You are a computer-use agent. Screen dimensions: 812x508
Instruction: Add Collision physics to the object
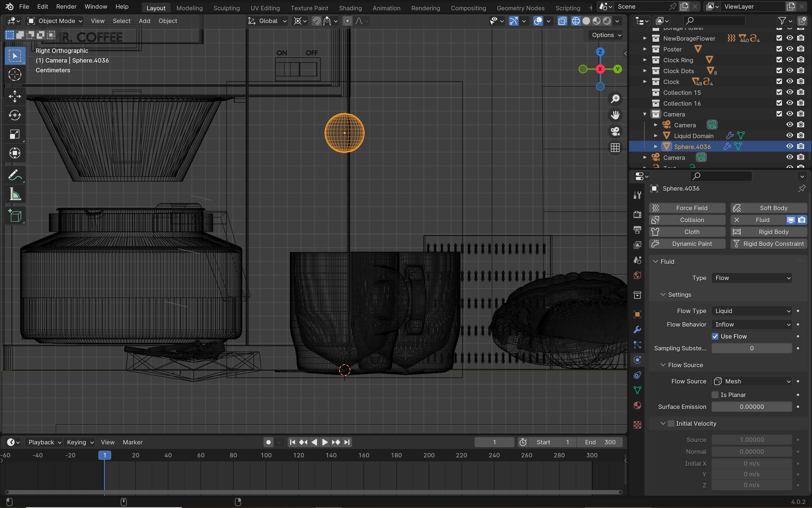pyautogui.click(x=687, y=220)
